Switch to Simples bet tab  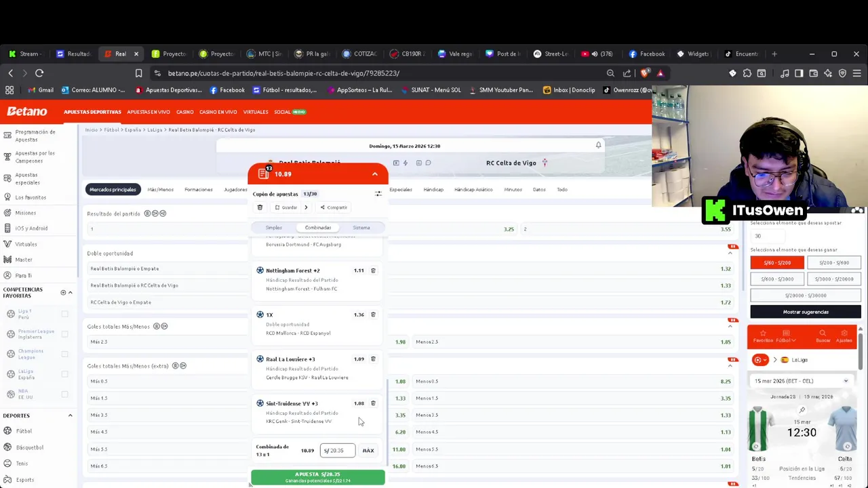[274, 228]
